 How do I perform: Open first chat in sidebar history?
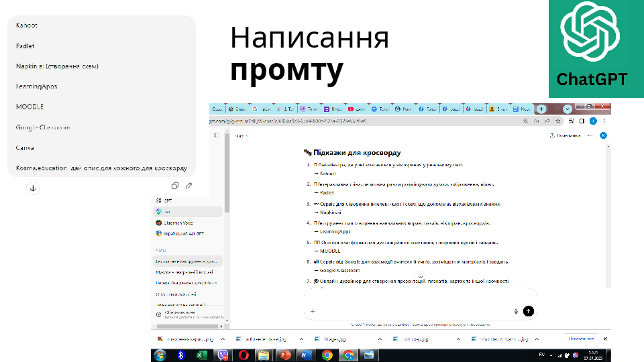point(188,261)
